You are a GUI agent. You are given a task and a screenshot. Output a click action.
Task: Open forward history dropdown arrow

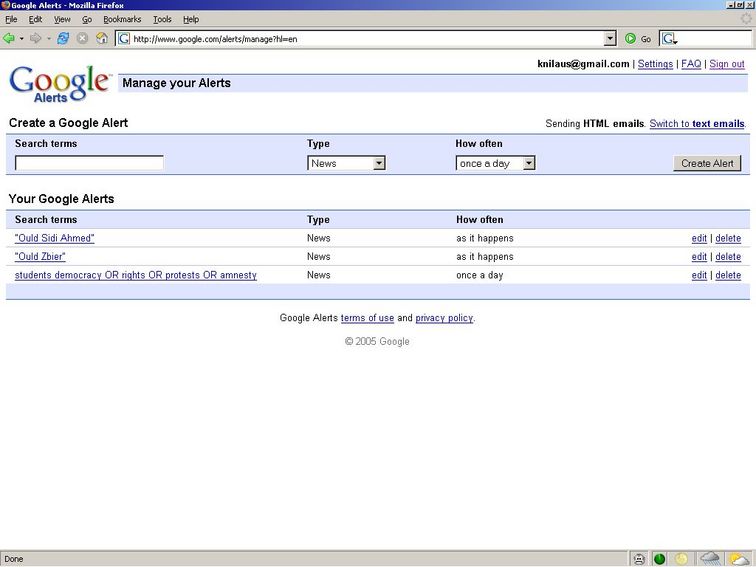click(x=49, y=39)
